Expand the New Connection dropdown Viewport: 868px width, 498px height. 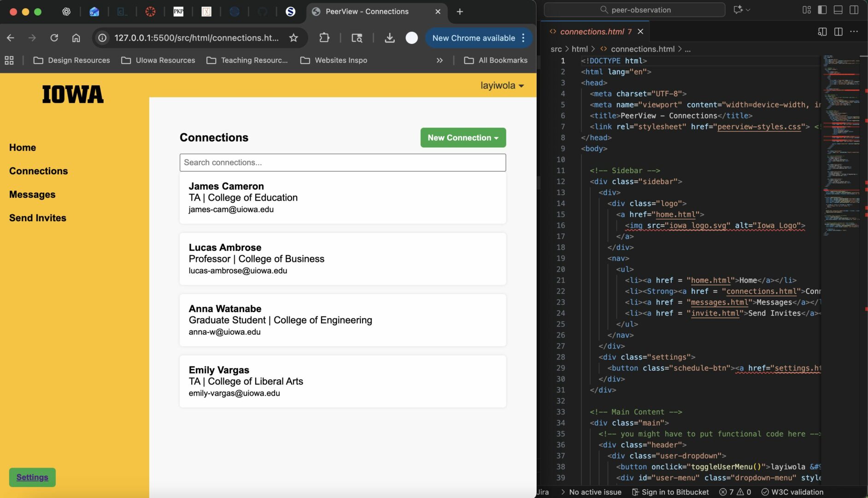(463, 137)
